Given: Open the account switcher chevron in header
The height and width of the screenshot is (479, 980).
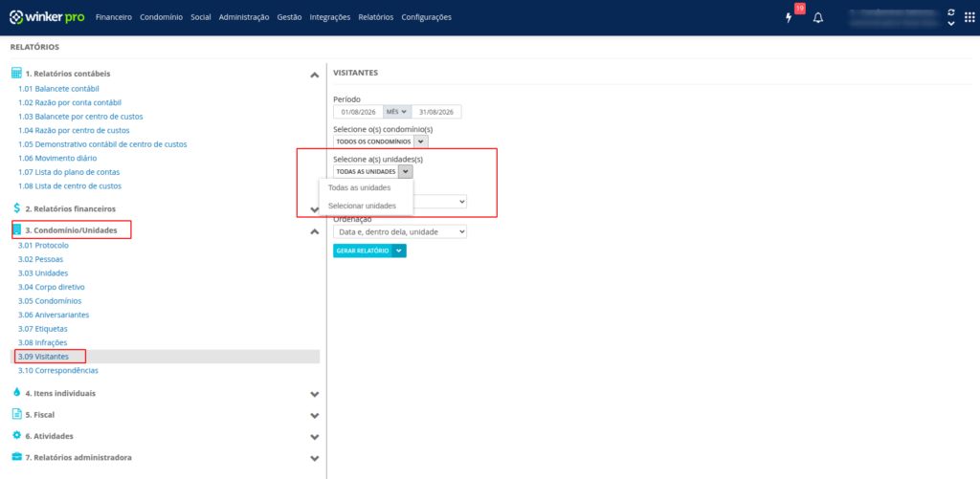Looking at the screenshot, I should (950, 24).
